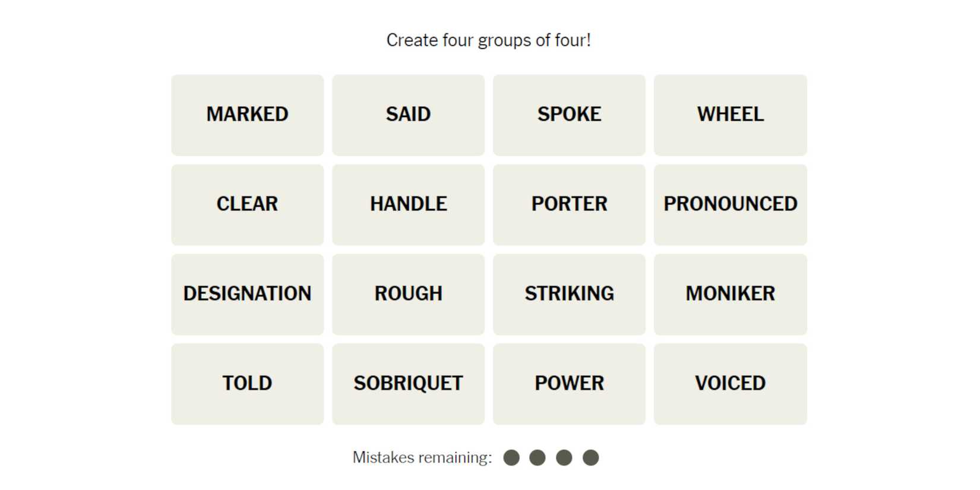Pick the ROUGH word tile
The image size is (980, 490).
408,294
